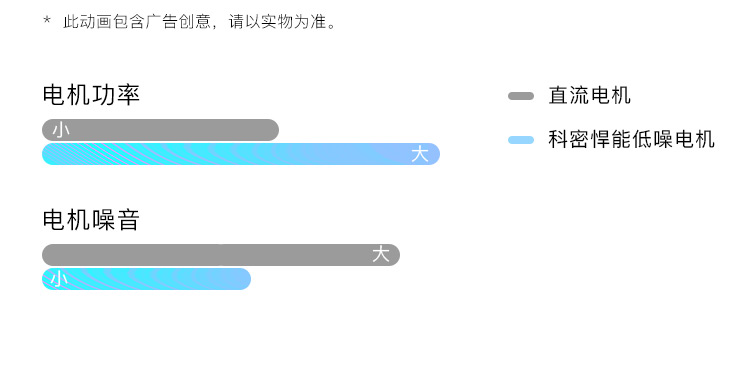This screenshot has width=750, height=388.
Task: Click the striped wave pattern in blue power bar
Action: click(143, 154)
